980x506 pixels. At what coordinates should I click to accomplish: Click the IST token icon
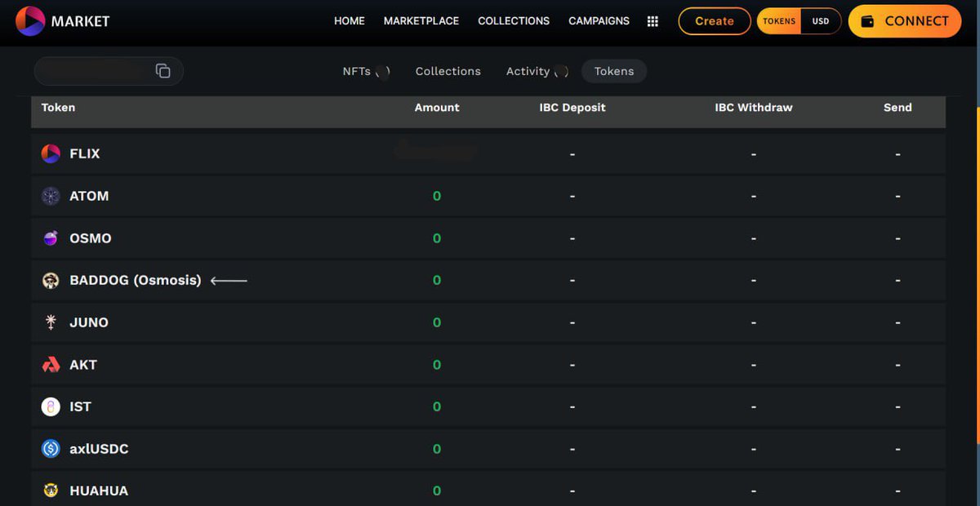click(x=51, y=406)
